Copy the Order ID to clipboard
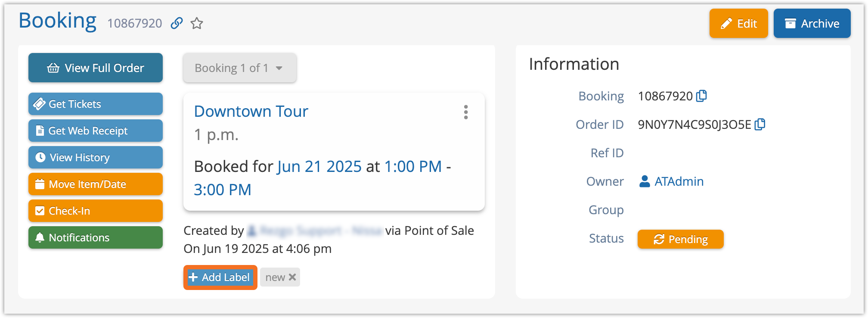The image size is (868, 318). pos(760,125)
